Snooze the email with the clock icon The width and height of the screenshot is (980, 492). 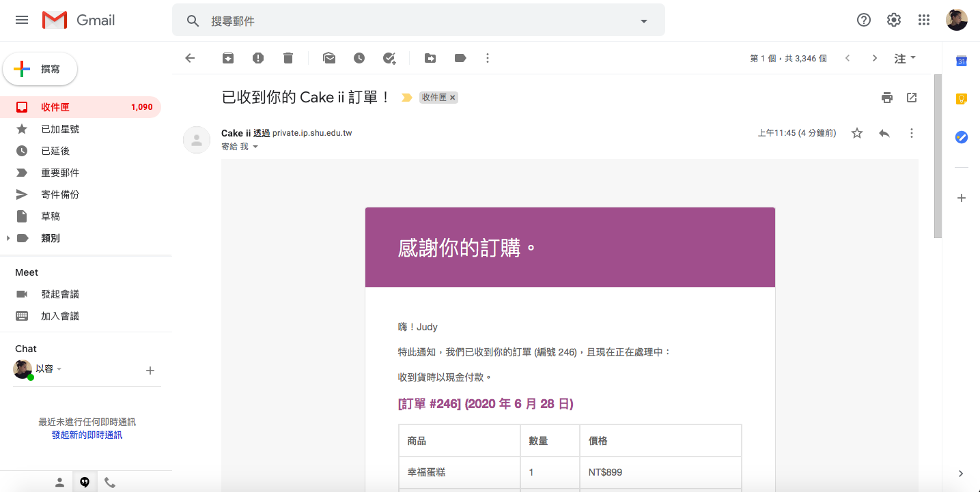click(359, 59)
